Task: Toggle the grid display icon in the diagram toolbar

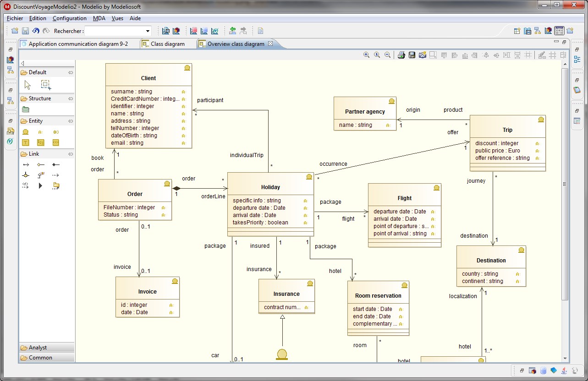Action: point(552,55)
